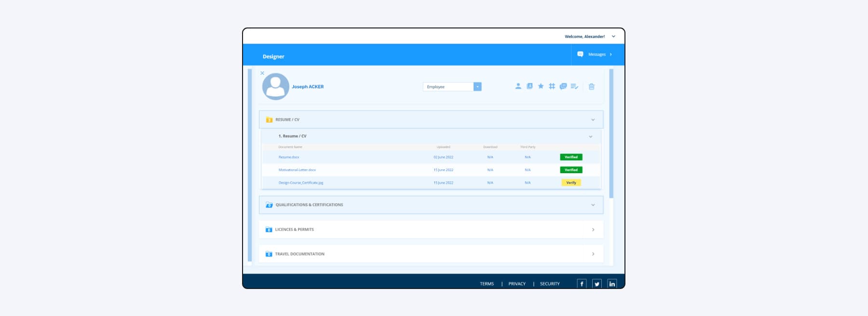Viewport: 868px width, 316px height.
Task: Click the Qualifications & Certifications folder icon
Action: coord(269,205)
